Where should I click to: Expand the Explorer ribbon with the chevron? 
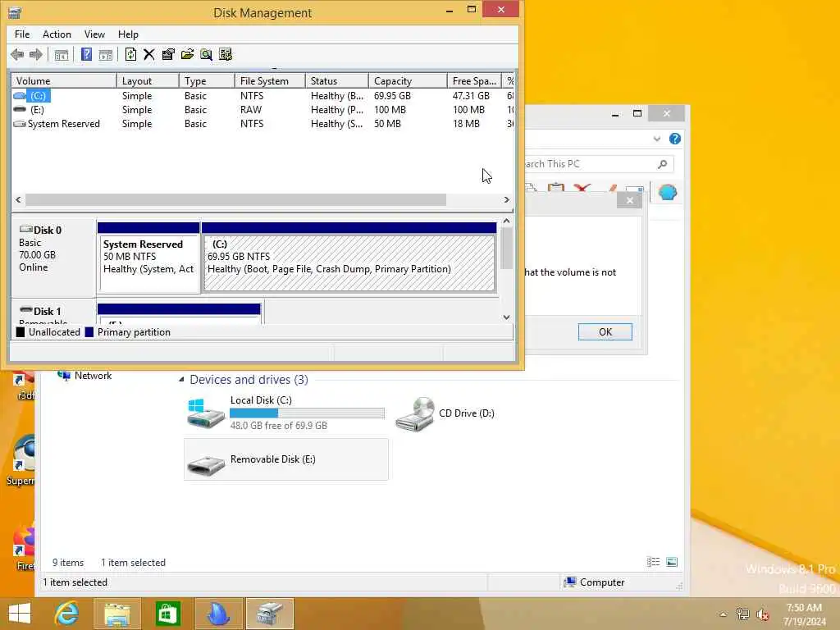tap(657, 139)
